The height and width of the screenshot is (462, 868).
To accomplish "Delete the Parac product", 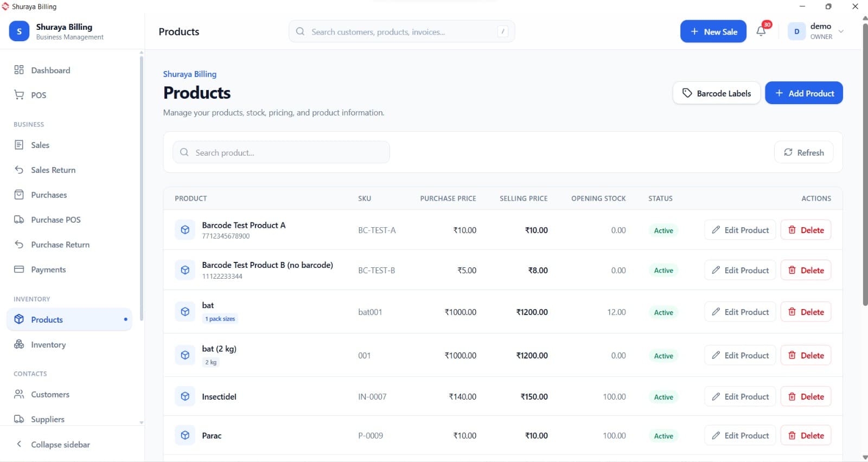I will (x=806, y=435).
